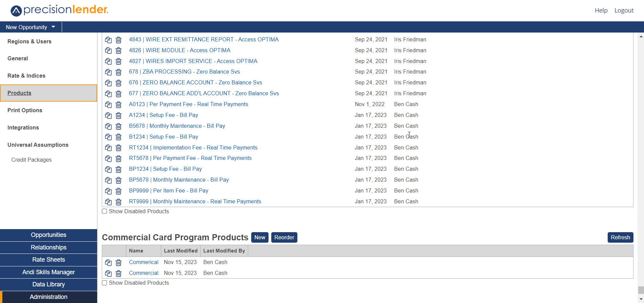
Task: Delete the RT1234 Implementation Fee product
Action: point(118,148)
